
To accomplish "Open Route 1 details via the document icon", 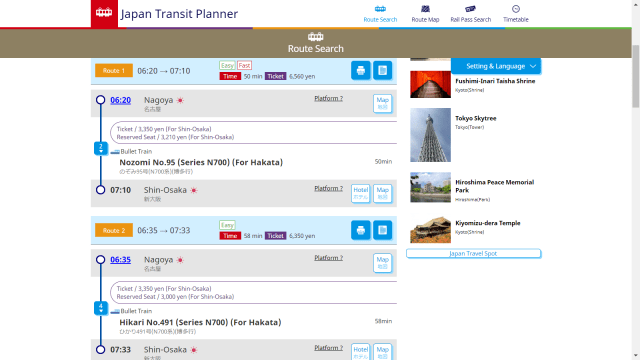I will [x=382, y=71].
